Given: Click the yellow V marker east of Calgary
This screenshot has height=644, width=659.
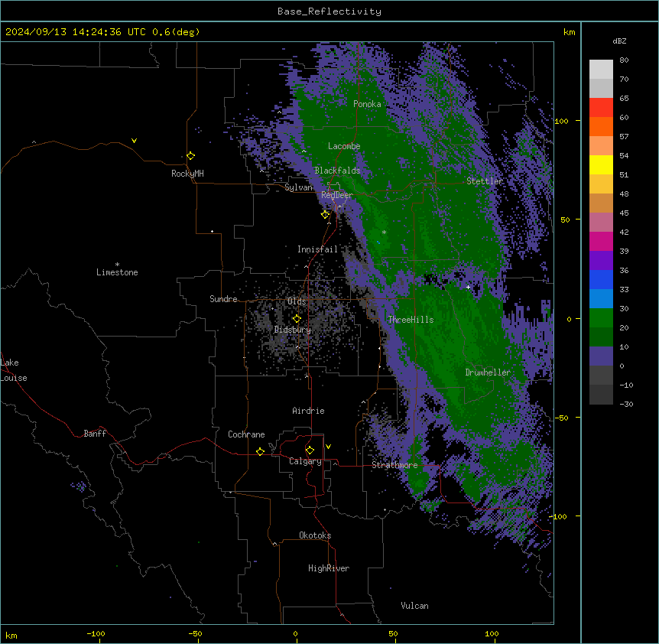Looking at the screenshot, I should 328,447.
